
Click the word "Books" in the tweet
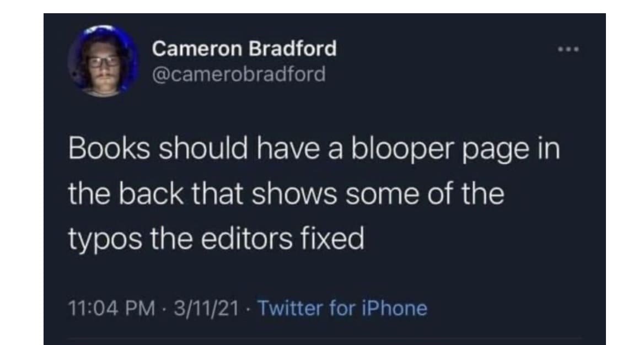pos(109,148)
